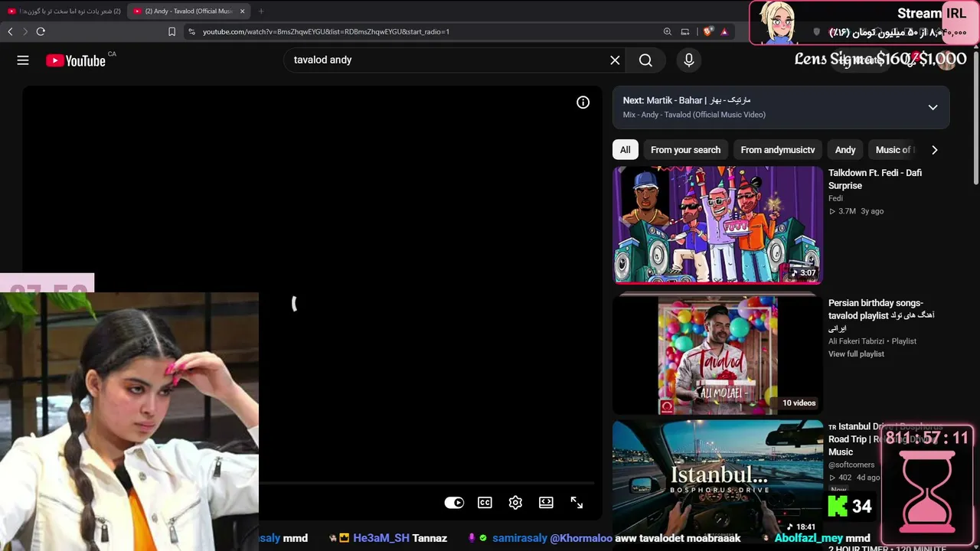Open Istanbul Bosphorus Drive video thumbnail
This screenshot has height=551, width=980.
[717, 478]
